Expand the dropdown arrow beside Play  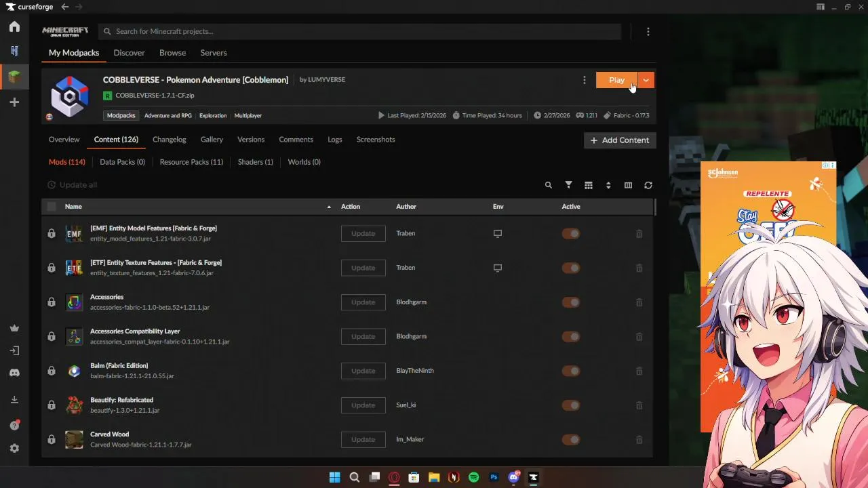pyautogui.click(x=646, y=80)
